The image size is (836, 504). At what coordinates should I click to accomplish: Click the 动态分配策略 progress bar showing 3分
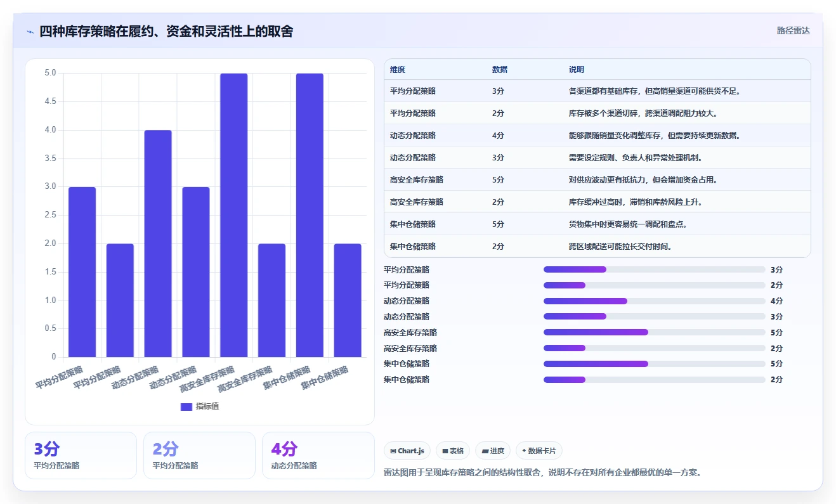click(655, 316)
